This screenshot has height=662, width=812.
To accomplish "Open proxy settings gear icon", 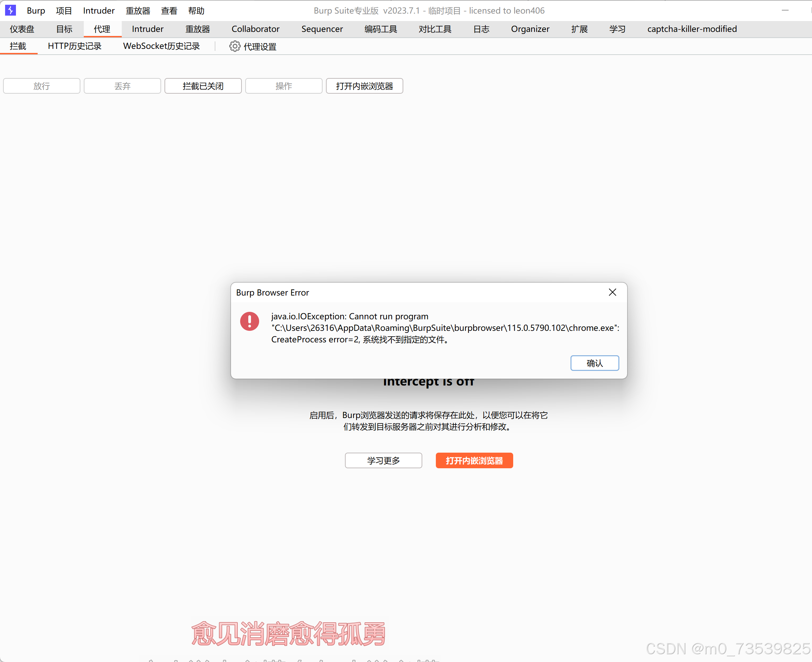I will [234, 46].
